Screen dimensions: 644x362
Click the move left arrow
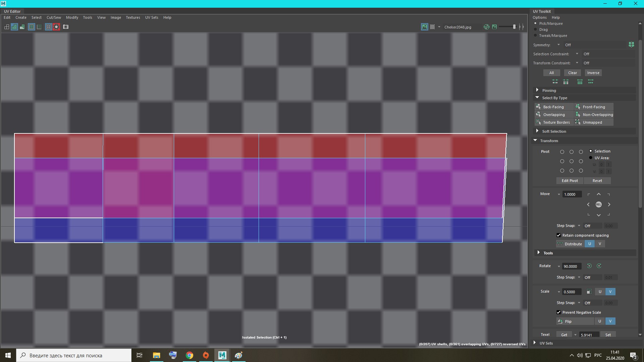(588, 204)
